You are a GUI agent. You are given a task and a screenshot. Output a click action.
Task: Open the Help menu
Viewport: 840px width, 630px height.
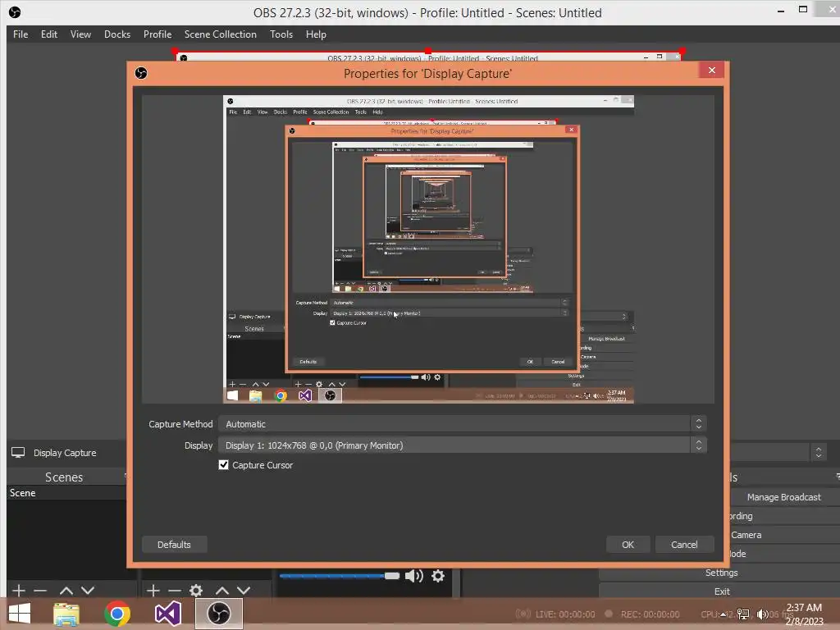point(316,34)
